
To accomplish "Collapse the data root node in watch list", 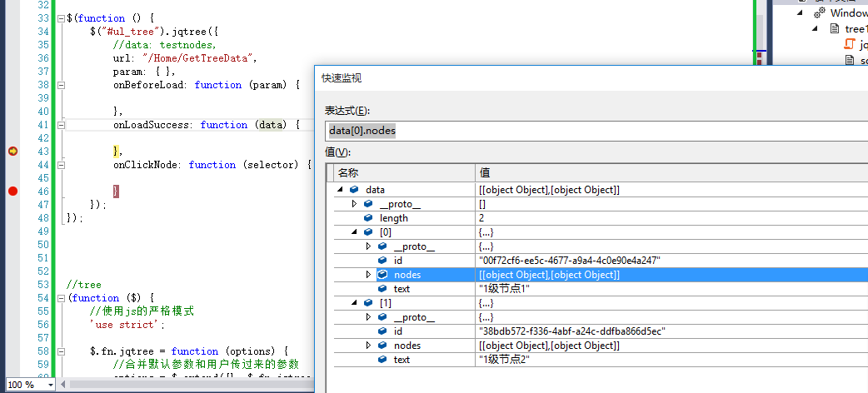I will pyautogui.click(x=339, y=190).
